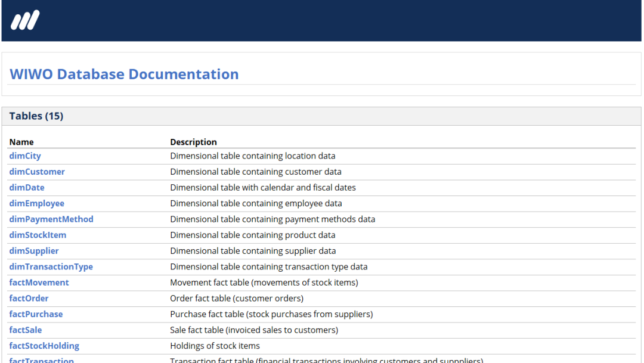The width and height of the screenshot is (644, 363).
Task: Open the dimCustomer table documentation
Action: [x=37, y=172]
